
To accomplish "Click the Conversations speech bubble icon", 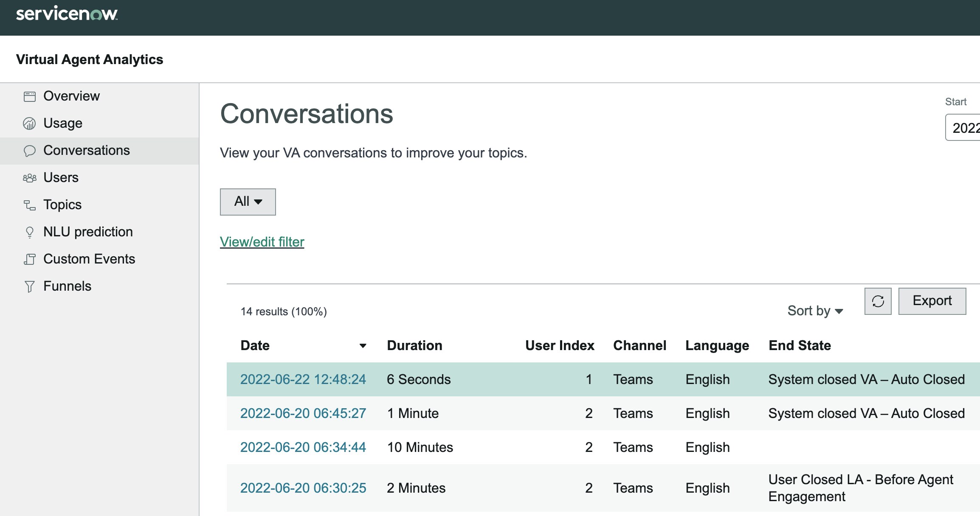I will [29, 150].
